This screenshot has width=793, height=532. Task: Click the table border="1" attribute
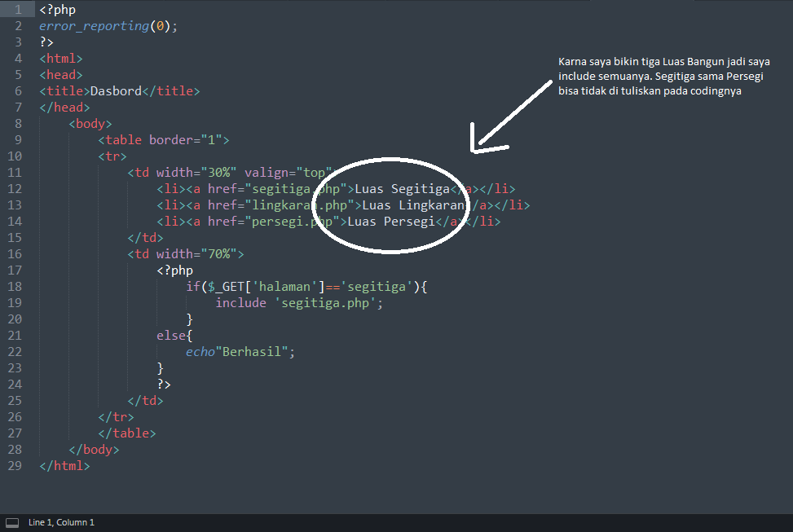tap(165, 139)
